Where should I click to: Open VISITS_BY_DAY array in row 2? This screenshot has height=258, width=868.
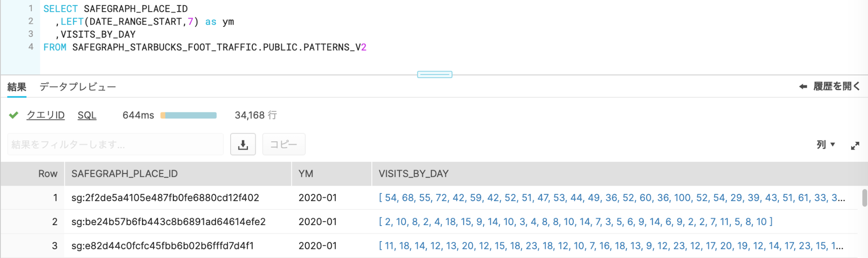[x=576, y=222]
